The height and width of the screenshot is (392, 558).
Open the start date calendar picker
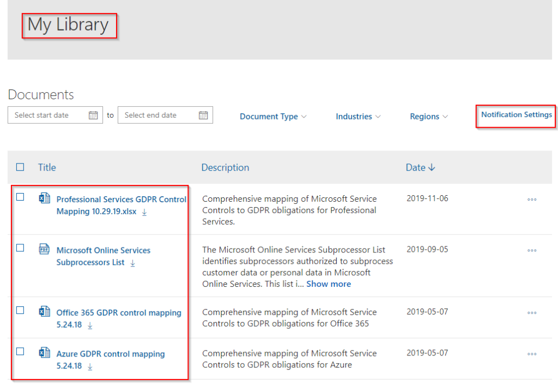point(93,115)
